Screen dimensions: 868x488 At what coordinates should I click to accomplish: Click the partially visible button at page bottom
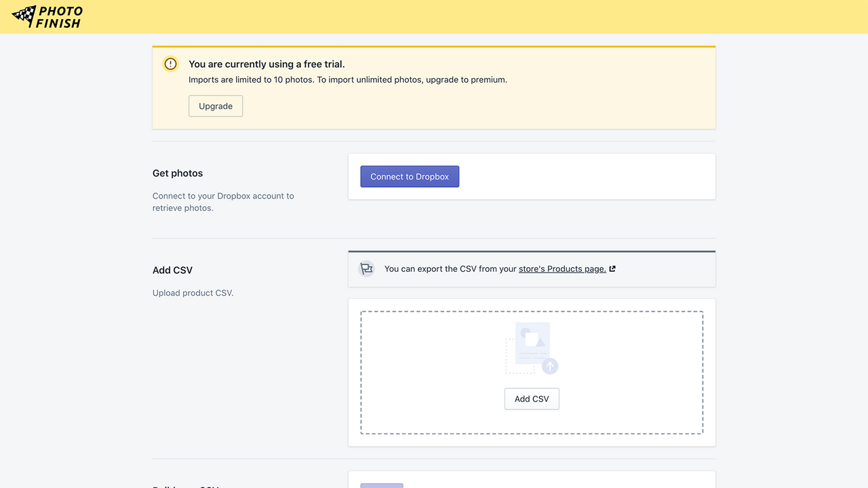coord(382,485)
